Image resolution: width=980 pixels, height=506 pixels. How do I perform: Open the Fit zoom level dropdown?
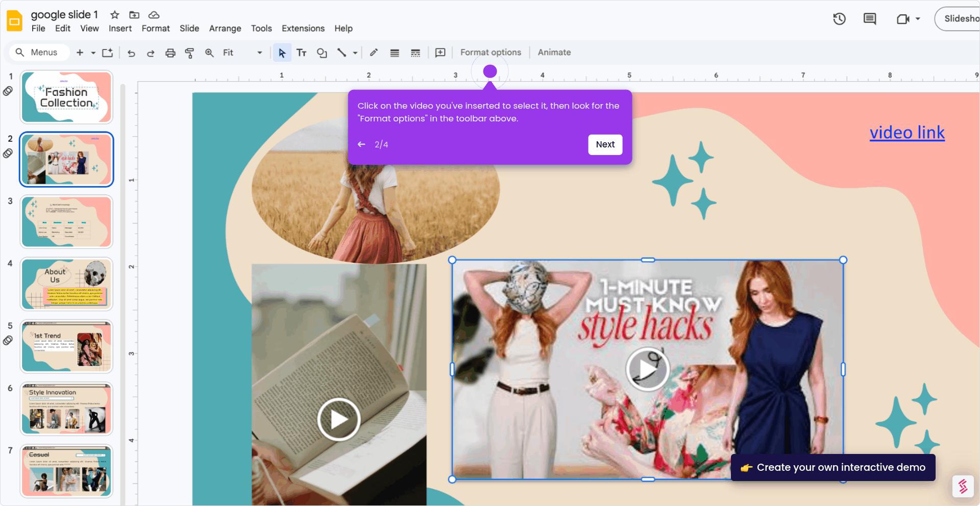[243, 53]
